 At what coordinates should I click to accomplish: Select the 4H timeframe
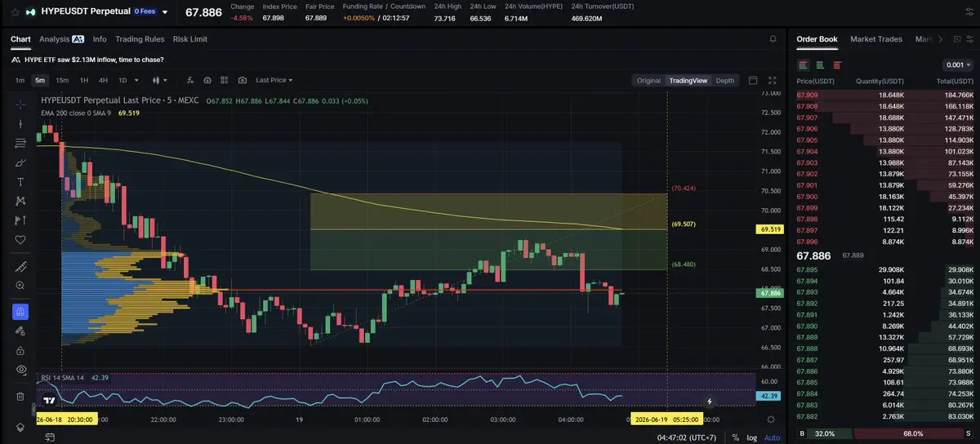103,80
